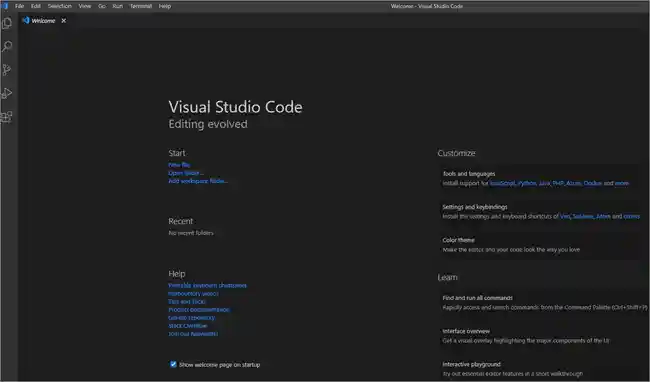Install Atom keyboard shortcuts link

tap(603, 216)
